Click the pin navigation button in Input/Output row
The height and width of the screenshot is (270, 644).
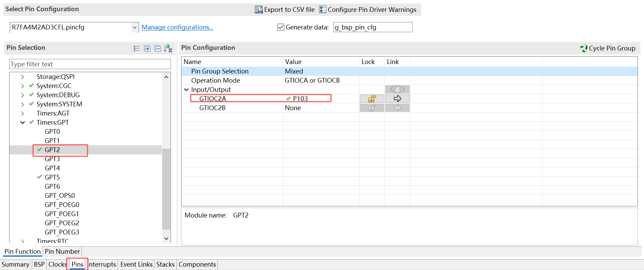click(x=397, y=89)
